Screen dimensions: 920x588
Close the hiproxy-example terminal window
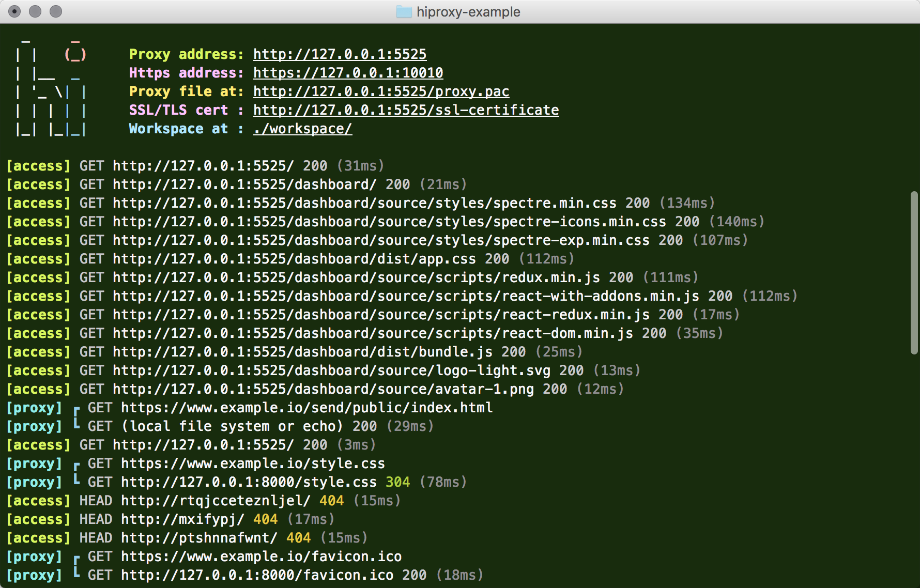pos(14,11)
